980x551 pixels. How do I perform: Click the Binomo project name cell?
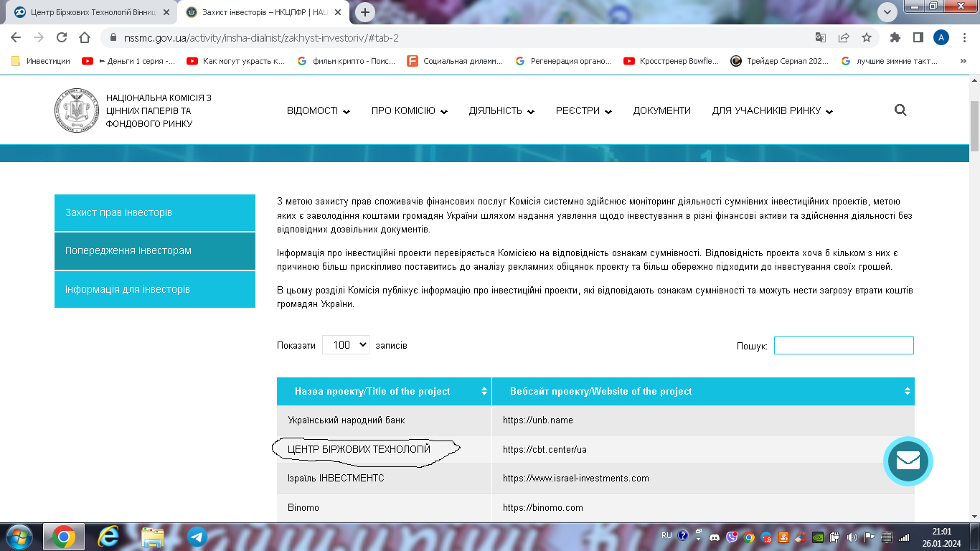pyautogui.click(x=385, y=507)
